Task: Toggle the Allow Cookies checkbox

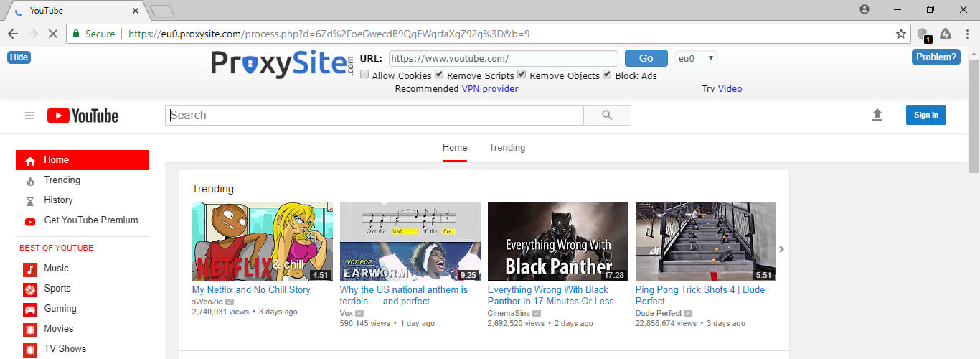Action: click(x=364, y=75)
